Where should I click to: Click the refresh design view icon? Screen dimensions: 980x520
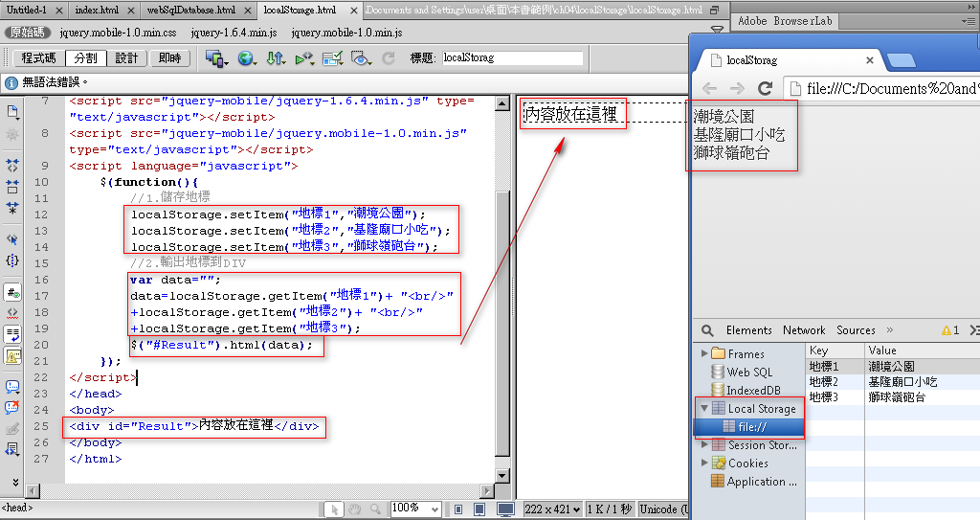(x=389, y=58)
